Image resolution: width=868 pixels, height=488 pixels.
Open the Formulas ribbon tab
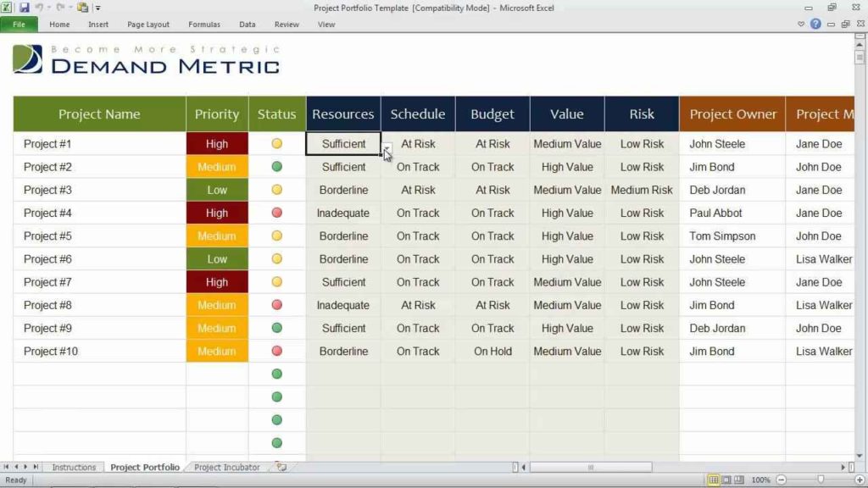coord(203,24)
